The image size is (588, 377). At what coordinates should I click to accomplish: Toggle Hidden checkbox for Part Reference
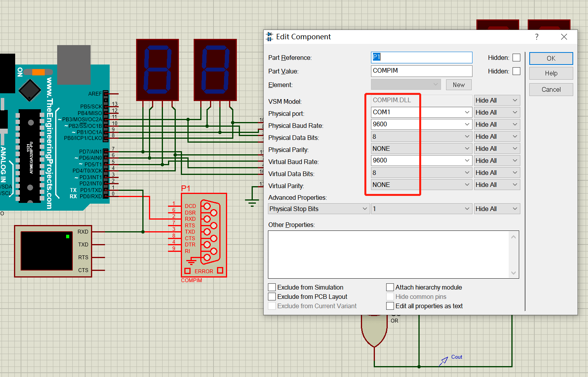tap(516, 58)
